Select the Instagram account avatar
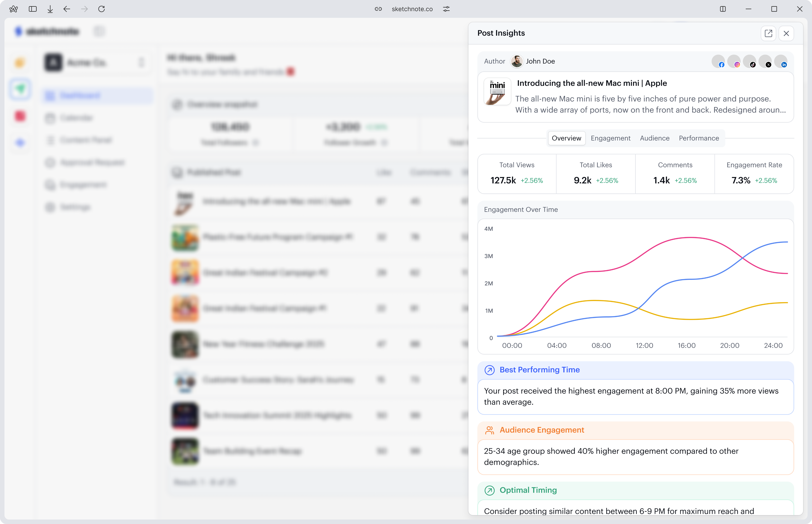This screenshot has height=524, width=812. pos(734,62)
